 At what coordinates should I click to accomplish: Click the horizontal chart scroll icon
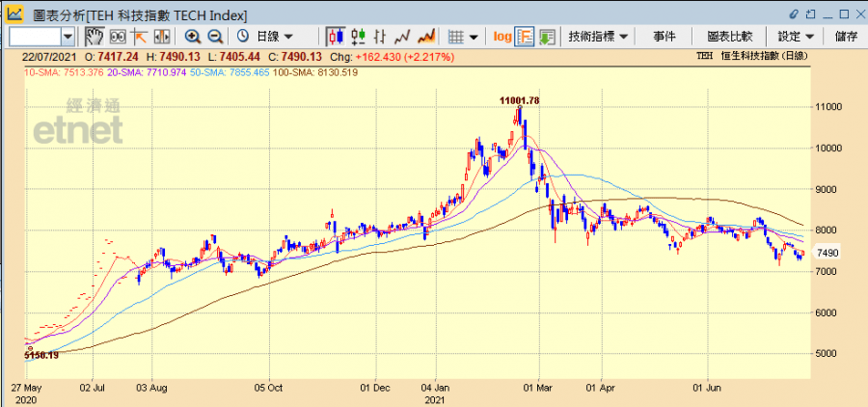162,36
